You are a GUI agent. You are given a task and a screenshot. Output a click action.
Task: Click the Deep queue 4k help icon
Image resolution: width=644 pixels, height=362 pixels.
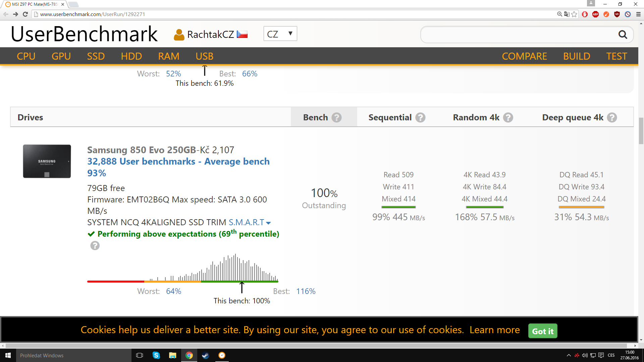pos(612,118)
